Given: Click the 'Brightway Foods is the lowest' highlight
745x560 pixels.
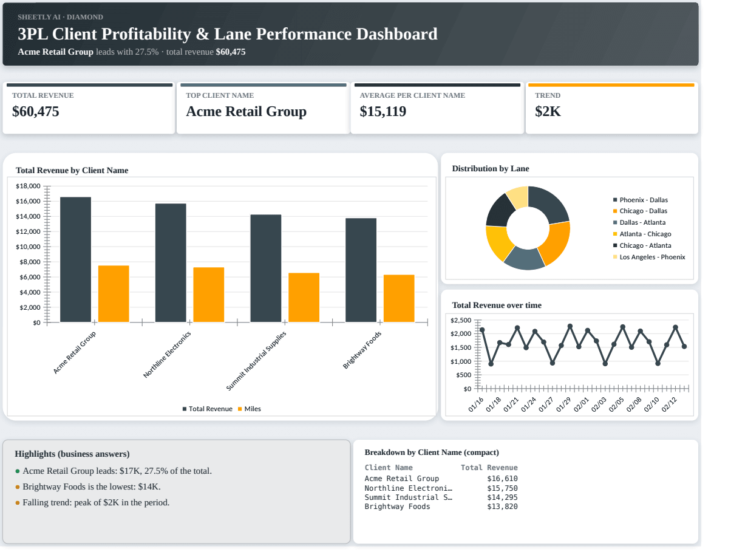Looking at the screenshot, I should (x=88, y=487).
